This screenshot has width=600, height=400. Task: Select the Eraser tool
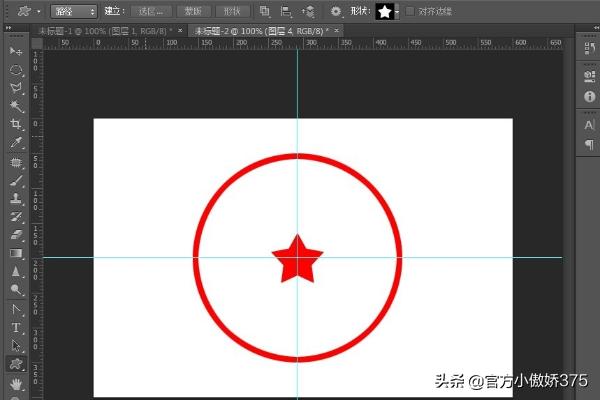[x=16, y=235]
